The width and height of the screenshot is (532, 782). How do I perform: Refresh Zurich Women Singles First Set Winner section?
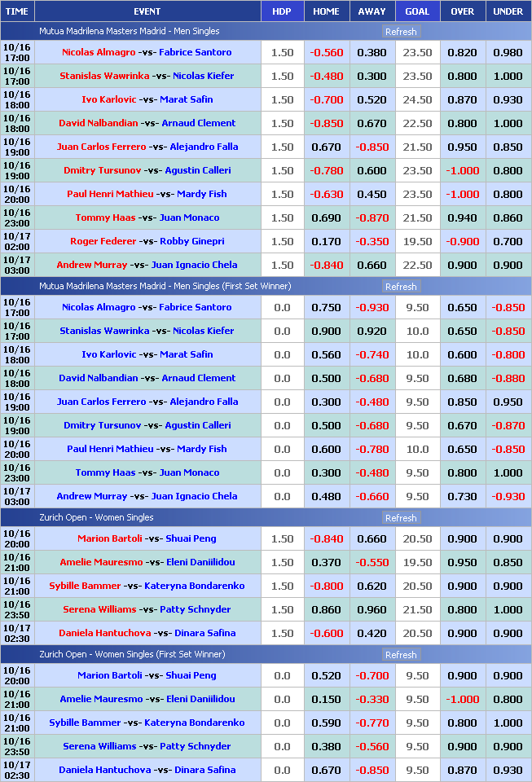tap(400, 655)
